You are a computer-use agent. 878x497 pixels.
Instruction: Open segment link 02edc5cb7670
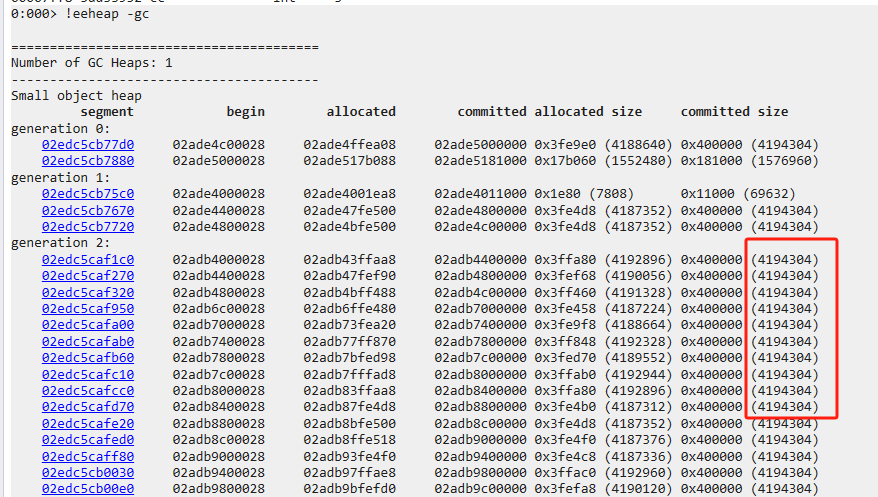88,210
